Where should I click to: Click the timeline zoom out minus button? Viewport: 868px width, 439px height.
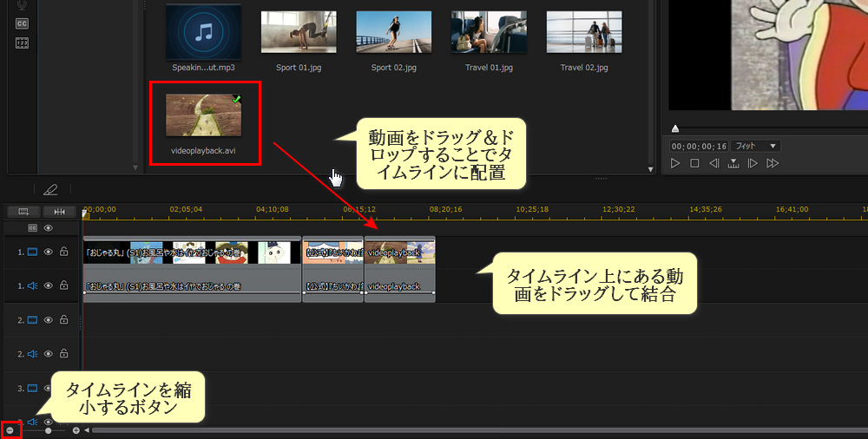10,430
